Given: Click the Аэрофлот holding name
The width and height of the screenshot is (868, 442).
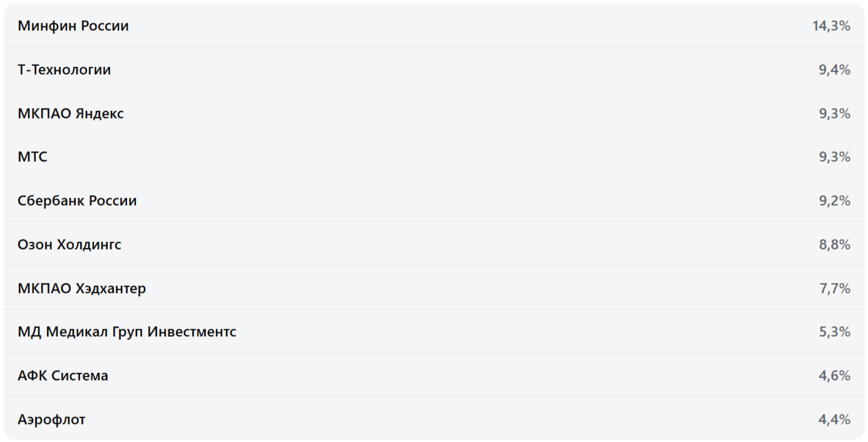Looking at the screenshot, I should pos(51,419).
